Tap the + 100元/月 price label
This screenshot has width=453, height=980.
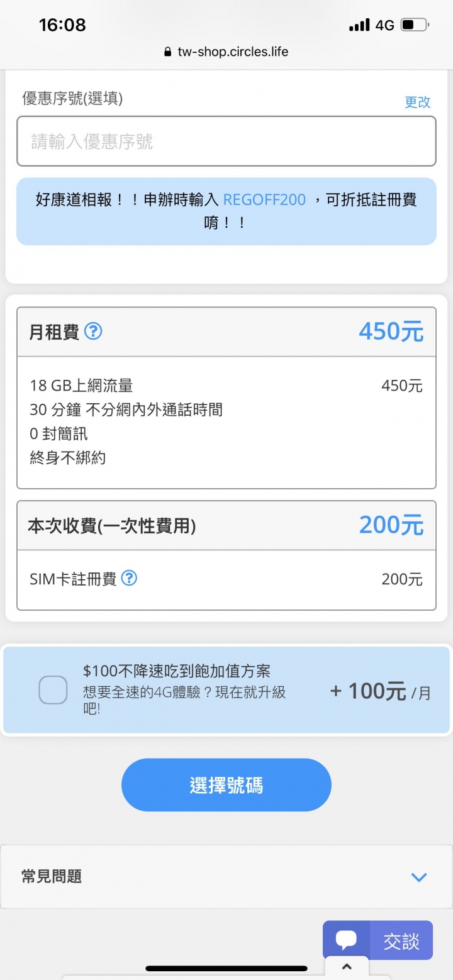click(381, 691)
